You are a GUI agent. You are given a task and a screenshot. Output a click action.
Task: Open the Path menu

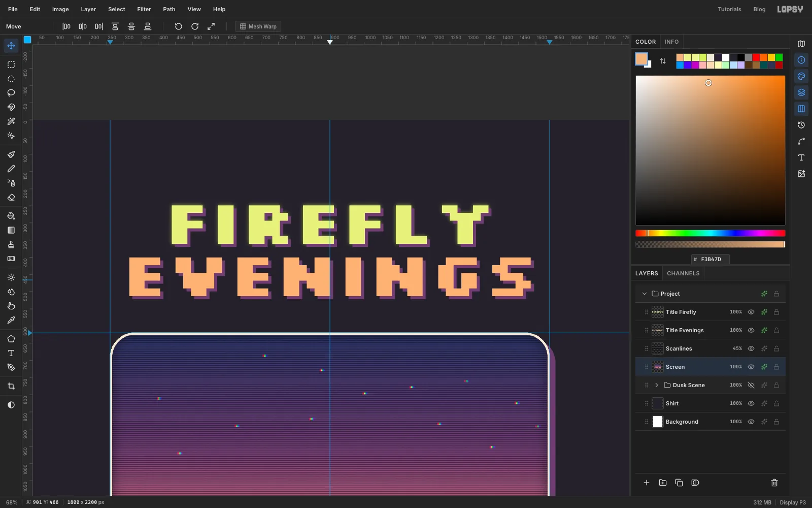[169, 9]
